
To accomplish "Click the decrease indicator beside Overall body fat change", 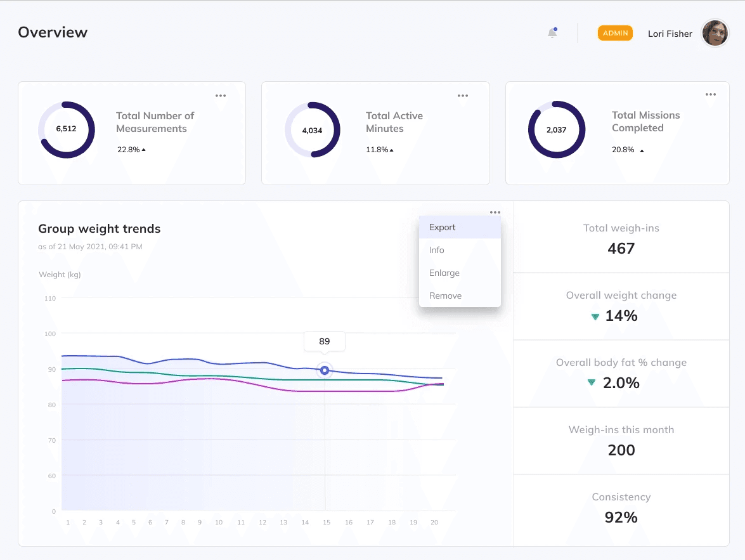I will pos(592,383).
